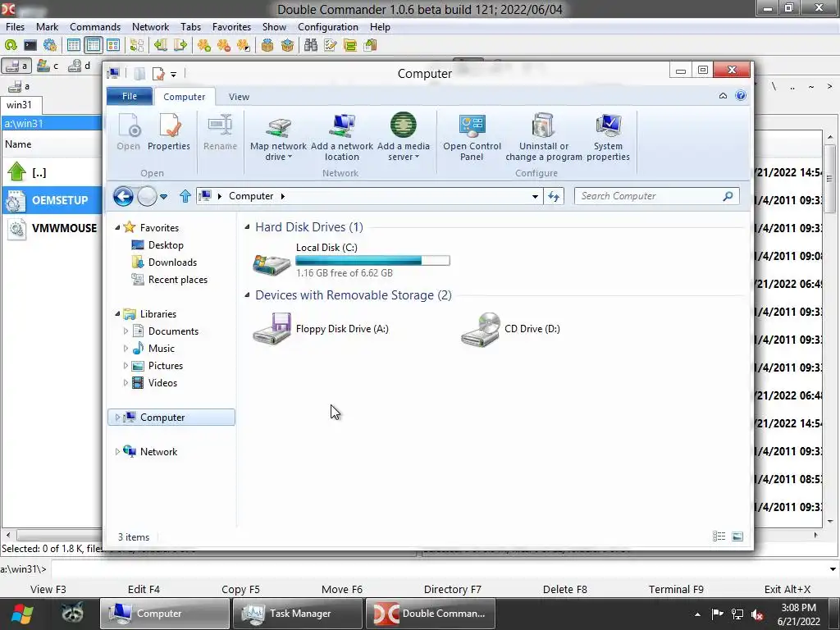This screenshot has height=630, width=840.
Task: Click Map network drive icon
Action: pyautogui.click(x=279, y=126)
